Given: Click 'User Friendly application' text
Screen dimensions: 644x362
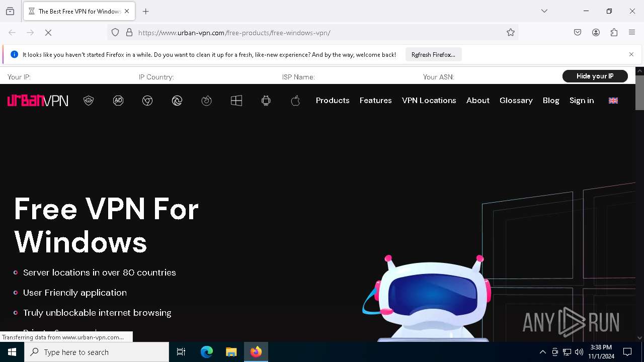Looking at the screenshot, I should pyautogui.click(x=75, y=293).
